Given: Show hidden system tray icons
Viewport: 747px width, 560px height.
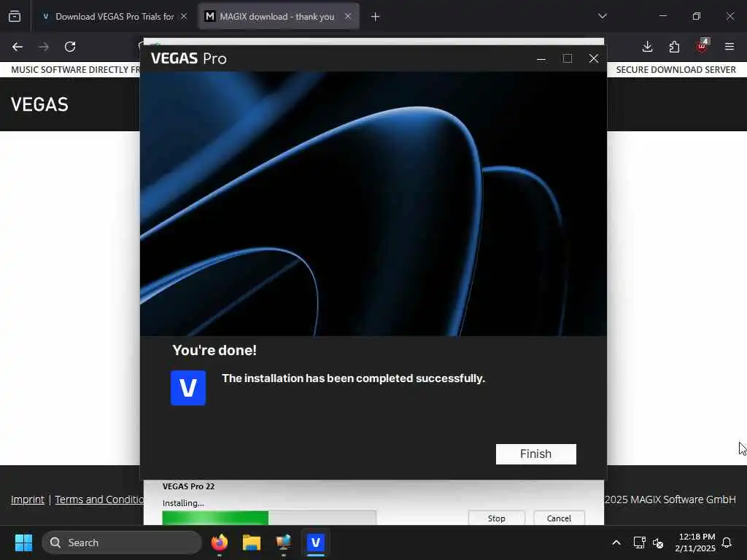Looking at the screenshot, I should pyautogui.click(x=616, y=542).
